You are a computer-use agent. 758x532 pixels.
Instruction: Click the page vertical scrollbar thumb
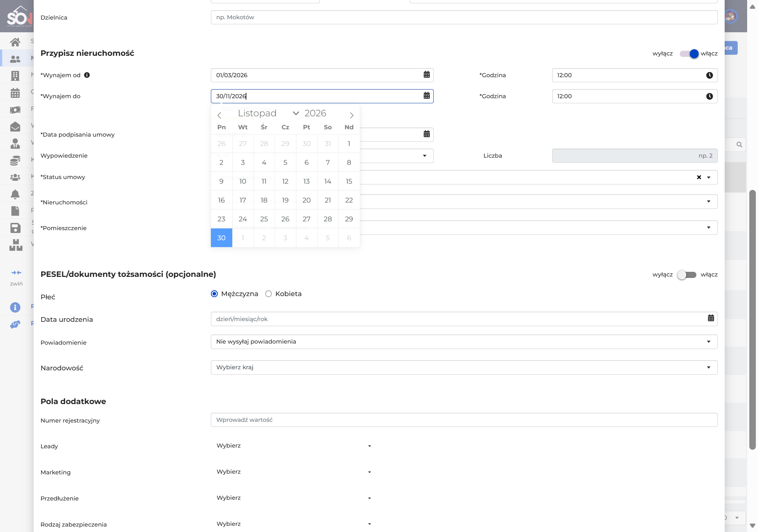point(752,320)
